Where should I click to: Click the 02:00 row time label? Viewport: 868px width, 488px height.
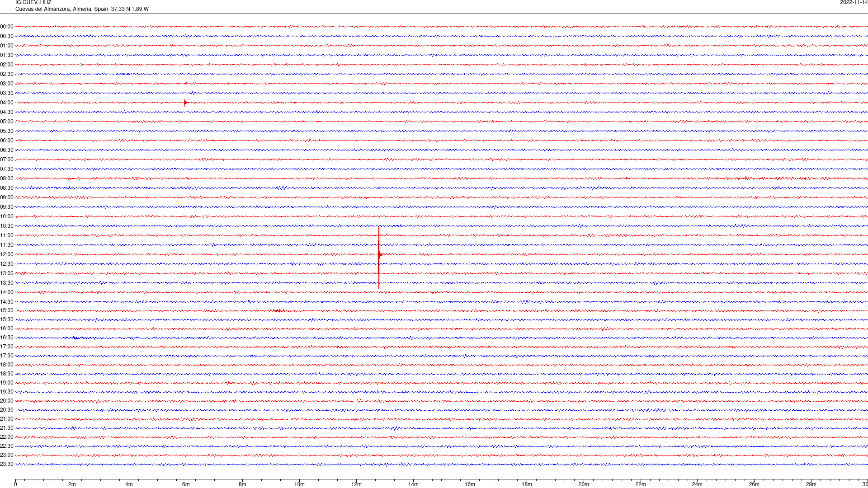pos(7,65)
